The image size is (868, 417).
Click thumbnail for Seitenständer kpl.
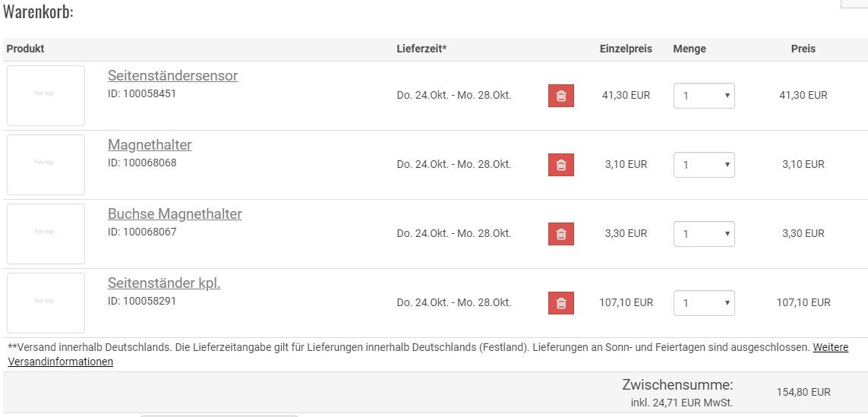(x=46, y=303)
